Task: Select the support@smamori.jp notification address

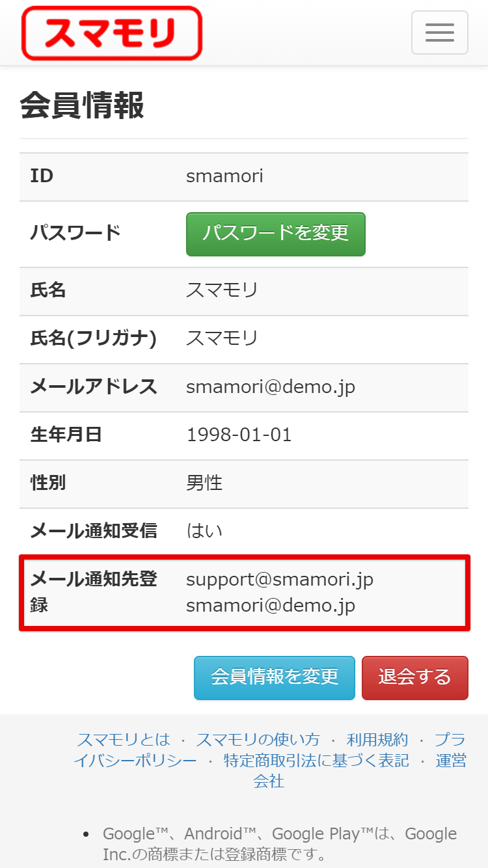Action: click(x=280, y=579)
